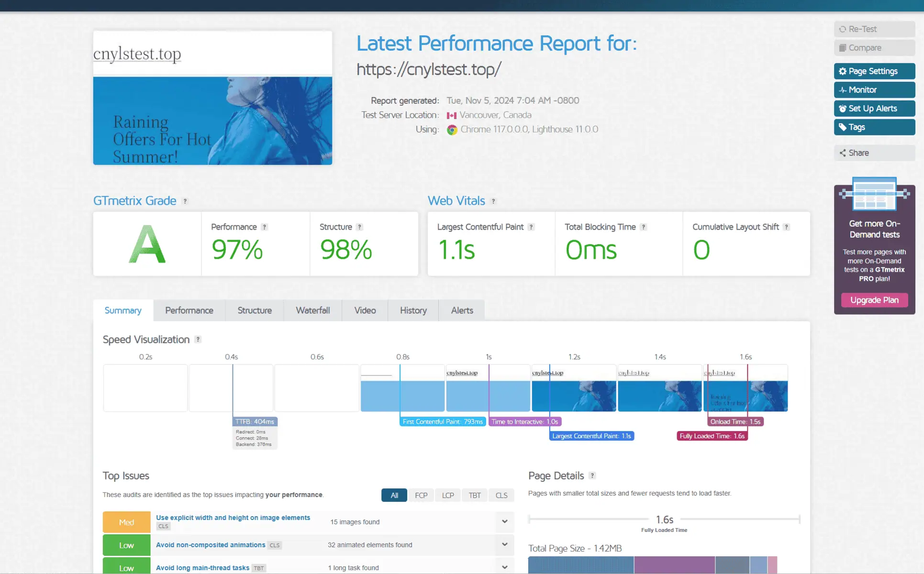Image resolution: width=924 pixels, height=574 pixels.
Task: Click the Compare button
Action: [874, 48]
